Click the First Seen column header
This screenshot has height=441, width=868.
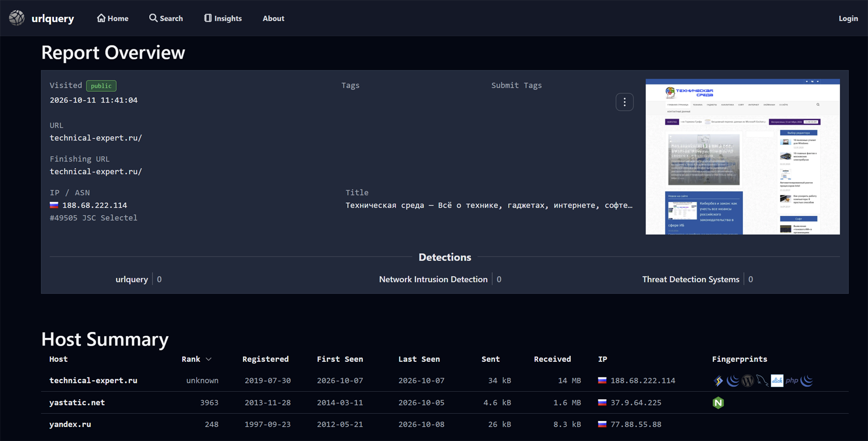pos(340,359)
